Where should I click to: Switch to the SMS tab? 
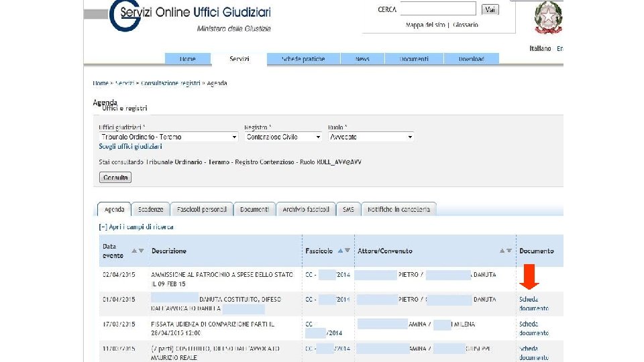tap(348, 209)
